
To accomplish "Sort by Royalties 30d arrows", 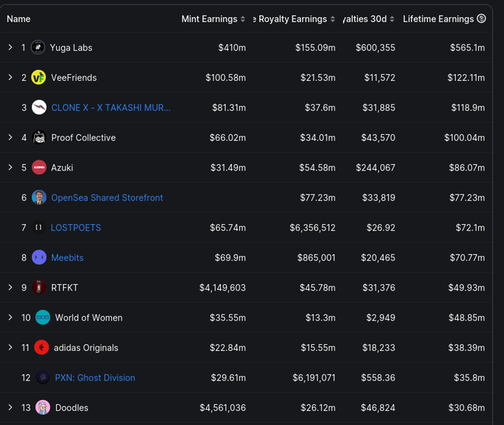I will pyautogui.click(x=392, y=19).
